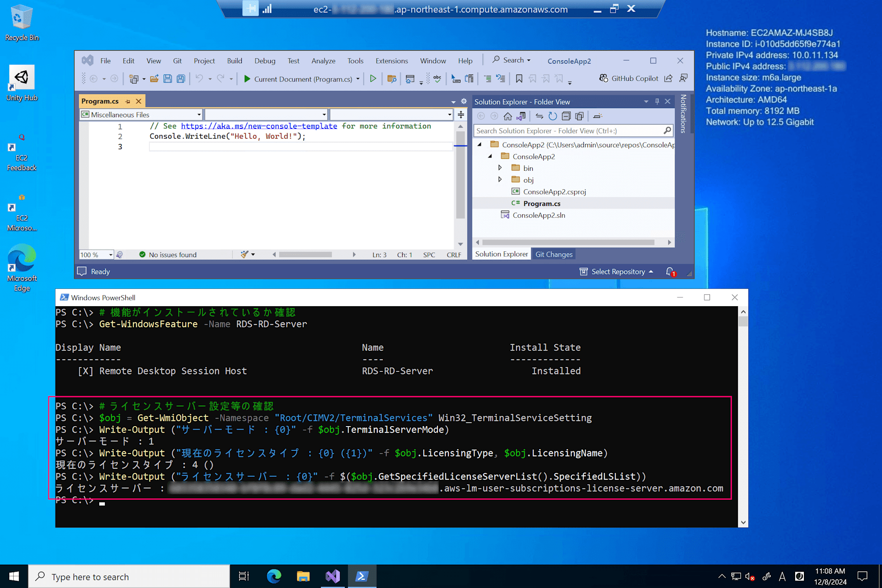882x588 pixels.
Task: Open the Unity Hub desktop shortcut
Action: tap(22, 84)
